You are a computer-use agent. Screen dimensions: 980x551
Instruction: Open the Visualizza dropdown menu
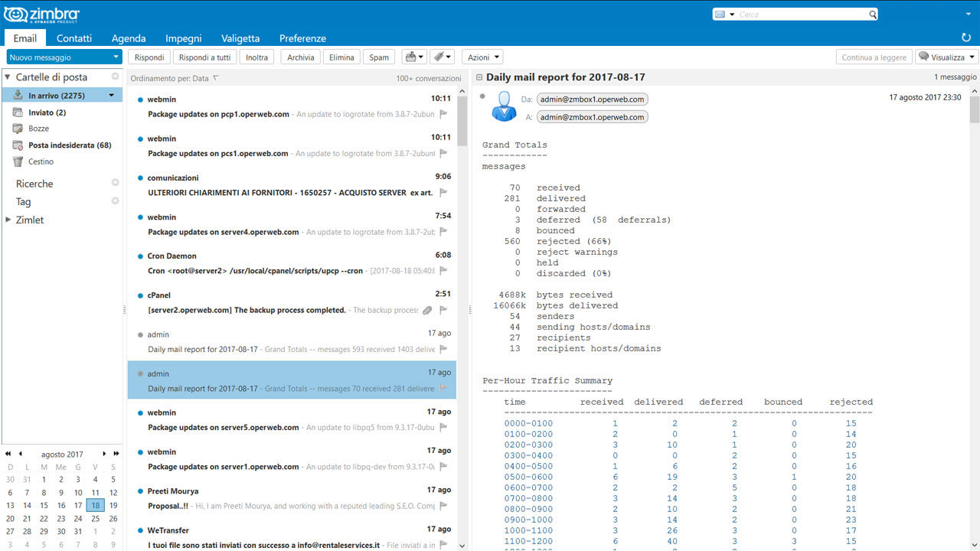pos(947,57)
